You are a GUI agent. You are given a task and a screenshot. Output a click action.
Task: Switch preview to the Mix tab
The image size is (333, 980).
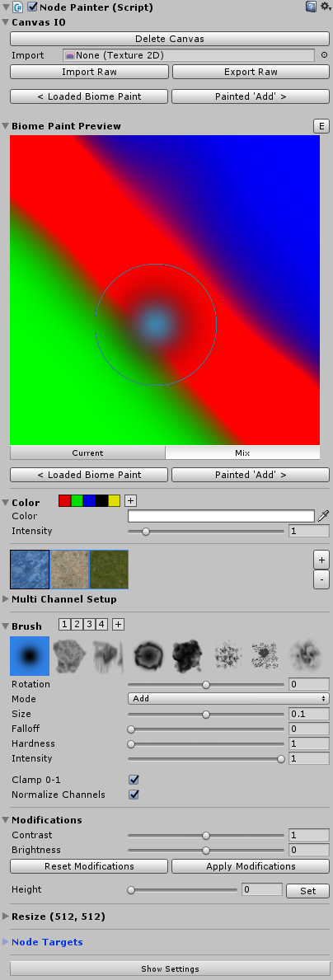242,452
